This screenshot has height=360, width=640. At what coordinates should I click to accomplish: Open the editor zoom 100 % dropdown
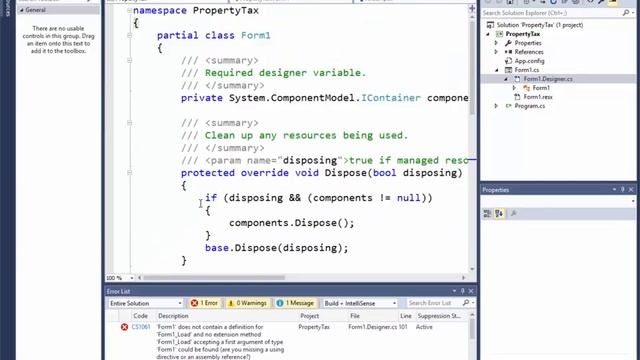tap(131, 278)
